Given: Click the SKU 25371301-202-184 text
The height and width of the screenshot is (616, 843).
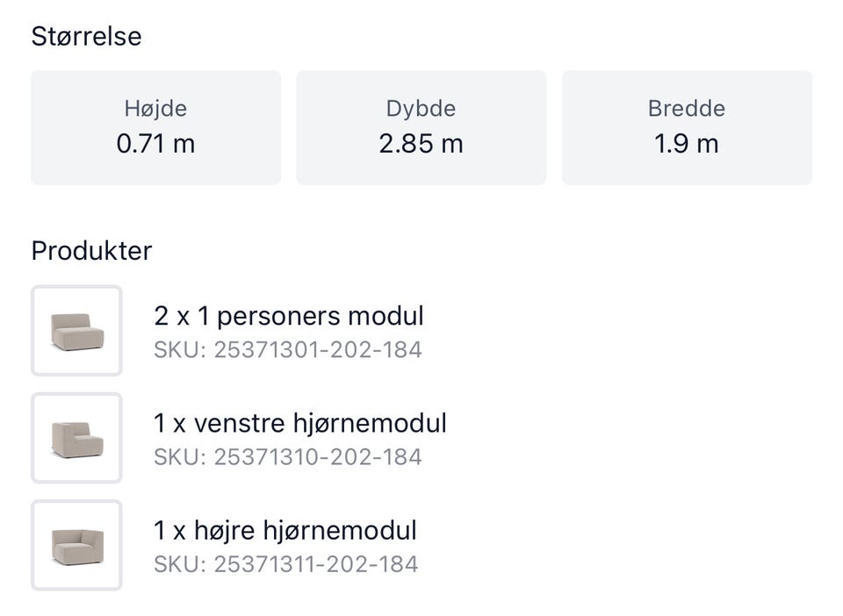Looking at the screenshot, I should click(287, 350).
